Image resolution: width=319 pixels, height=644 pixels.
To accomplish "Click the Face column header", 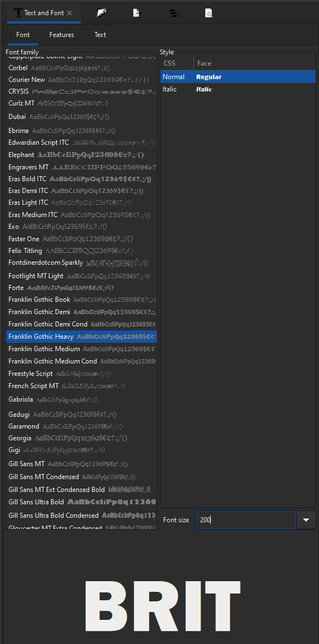I will [x=255, y=63].
